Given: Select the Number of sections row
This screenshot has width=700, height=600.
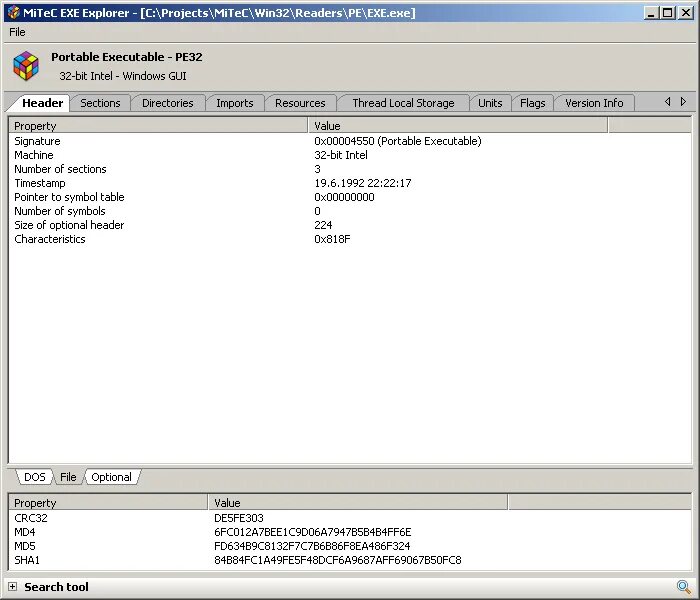Looking at the screenshot, I should 350,169.
